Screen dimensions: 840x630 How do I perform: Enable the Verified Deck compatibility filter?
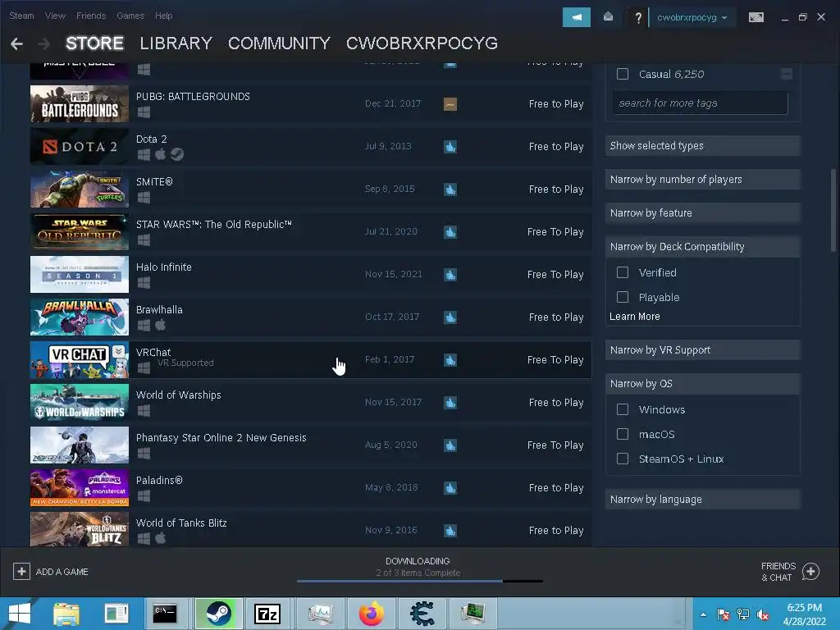(623, 272)
